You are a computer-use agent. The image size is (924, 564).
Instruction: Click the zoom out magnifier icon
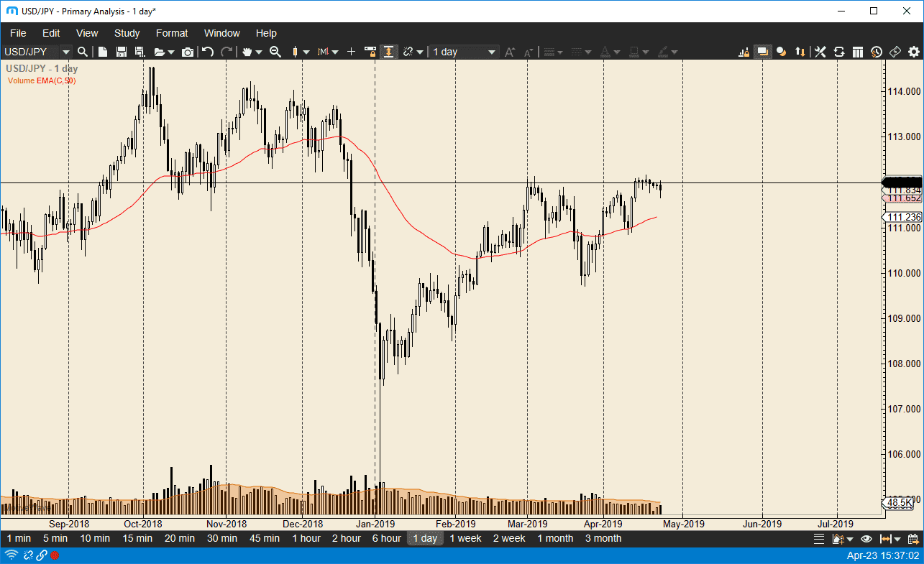pos(275,52)
